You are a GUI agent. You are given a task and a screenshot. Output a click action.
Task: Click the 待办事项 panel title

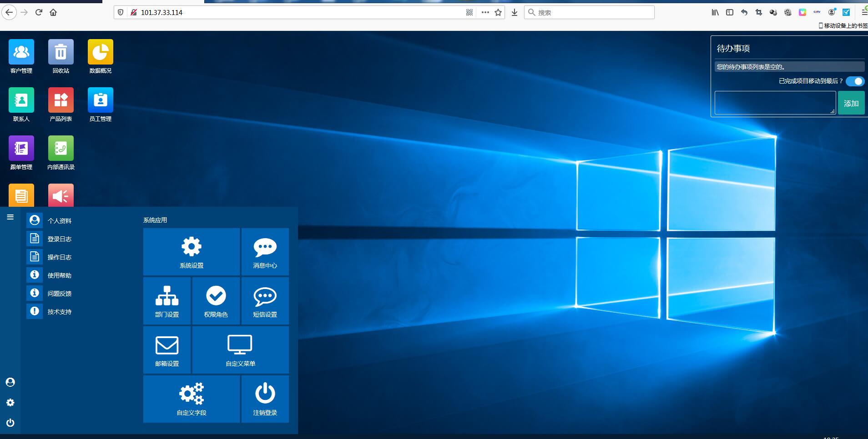733,48
